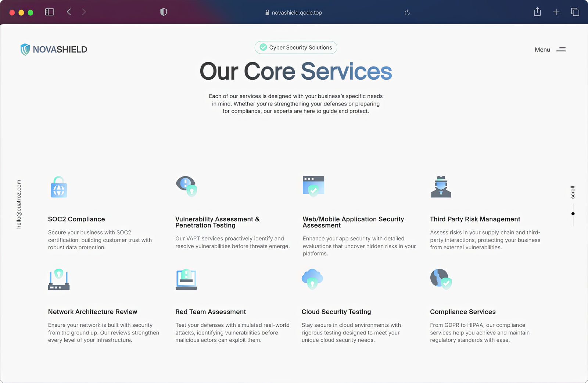Toggle the browser sidebar panel
588x383 pixels.
click(49, 12)
